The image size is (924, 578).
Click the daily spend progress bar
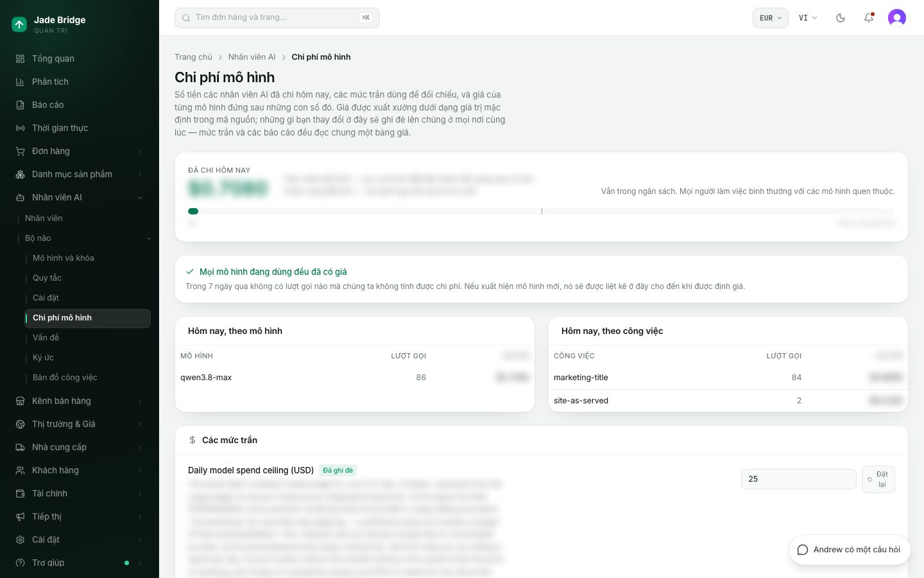pos(541,211)
